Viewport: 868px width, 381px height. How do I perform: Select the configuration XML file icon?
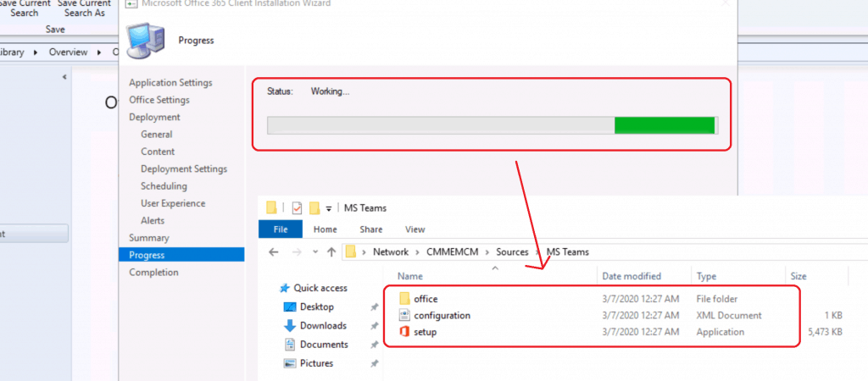click(x=404, y=315)
